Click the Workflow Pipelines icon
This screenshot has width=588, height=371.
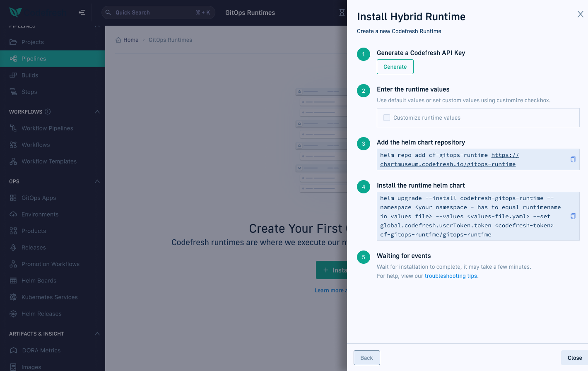pyautogui.click(x=13, y=128)
